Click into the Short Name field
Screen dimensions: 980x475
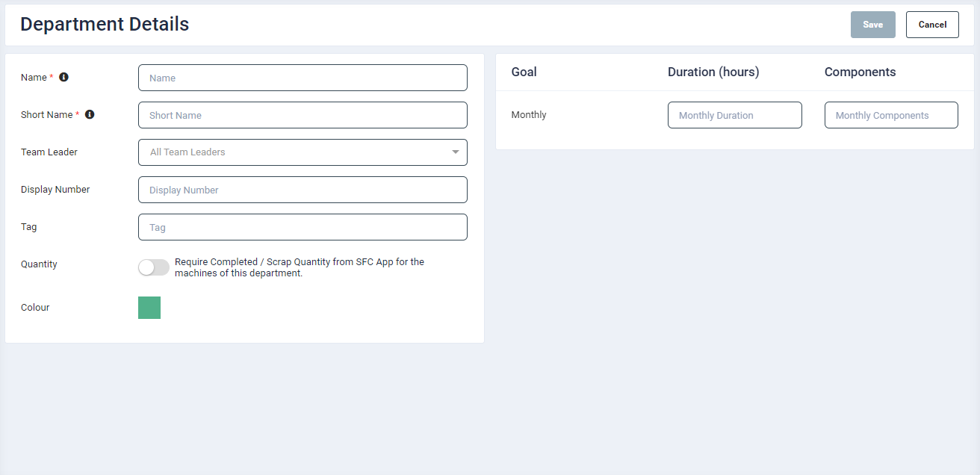(x=303, y=115)
